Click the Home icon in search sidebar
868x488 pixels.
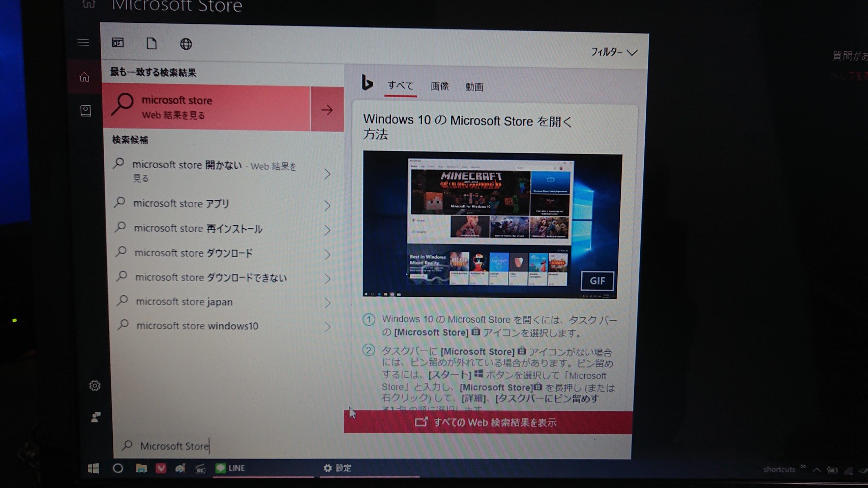point(84,77)
